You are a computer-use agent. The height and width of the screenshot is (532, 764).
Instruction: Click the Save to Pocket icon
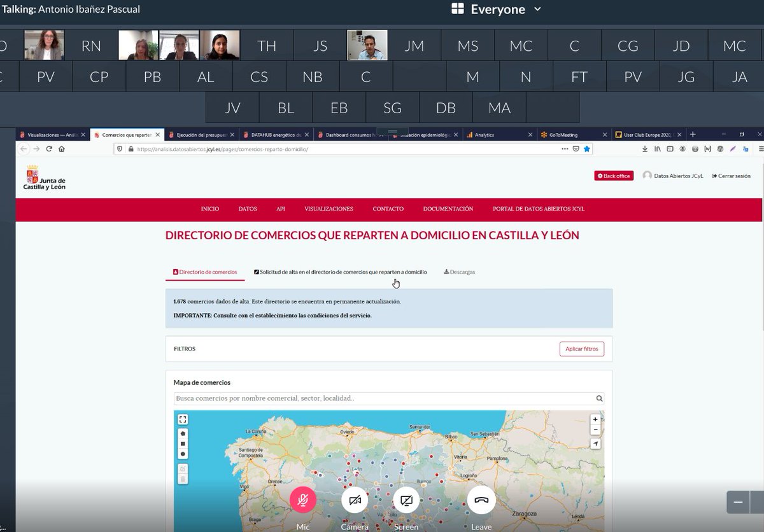576,148
